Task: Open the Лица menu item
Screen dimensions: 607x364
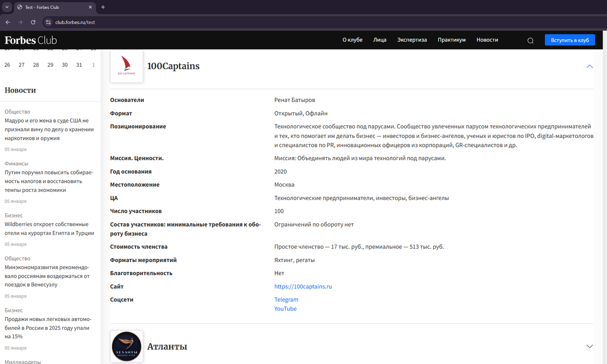Action: coord(380,40)
